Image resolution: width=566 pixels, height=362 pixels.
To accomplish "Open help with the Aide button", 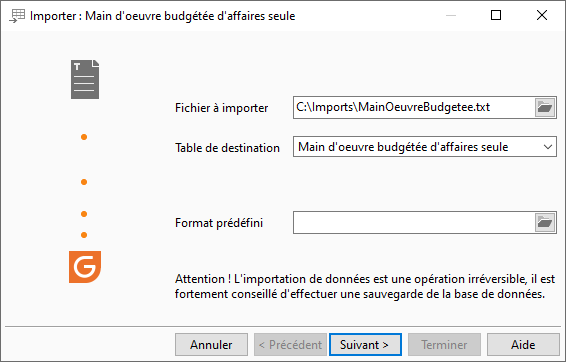I will 523,345.
